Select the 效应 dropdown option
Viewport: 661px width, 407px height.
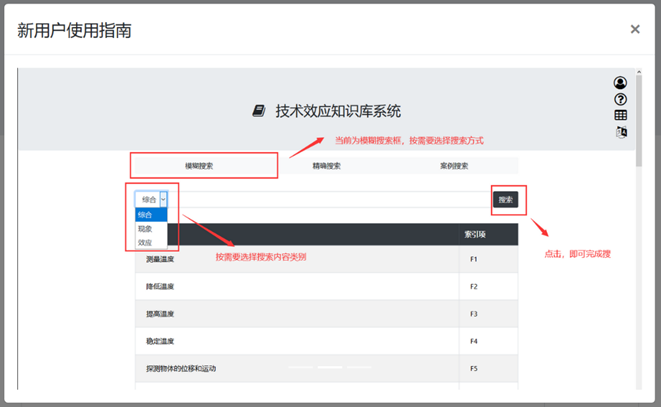click(151, 242)
